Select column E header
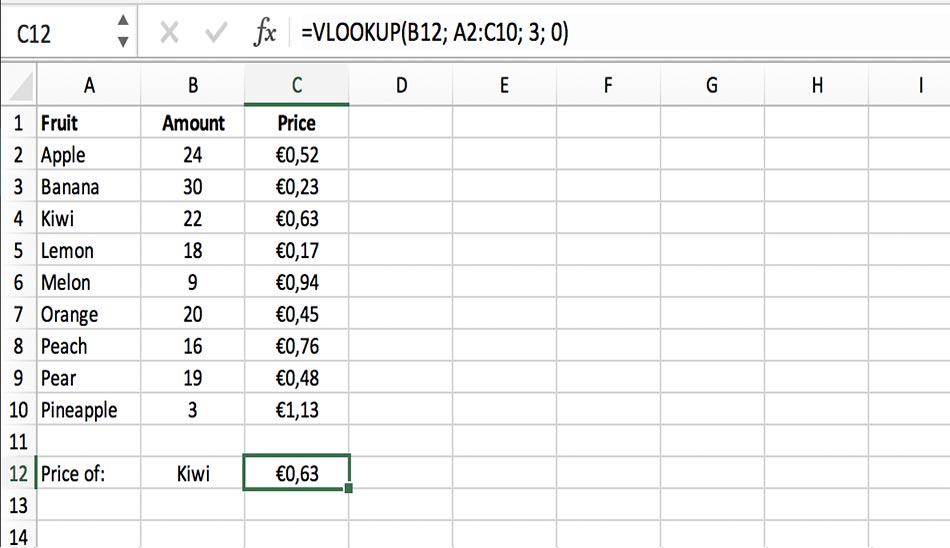The image size is (950, 548). 504,85
